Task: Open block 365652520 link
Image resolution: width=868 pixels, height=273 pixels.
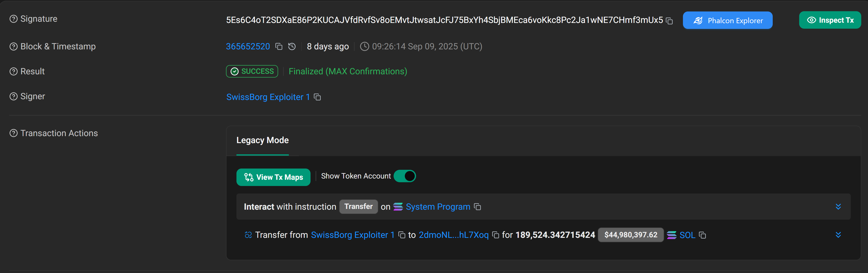Action: [248, 46]
